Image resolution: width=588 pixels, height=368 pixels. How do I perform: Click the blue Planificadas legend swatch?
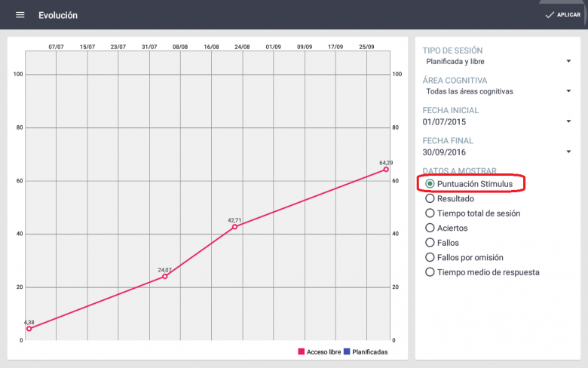(346, 352)
